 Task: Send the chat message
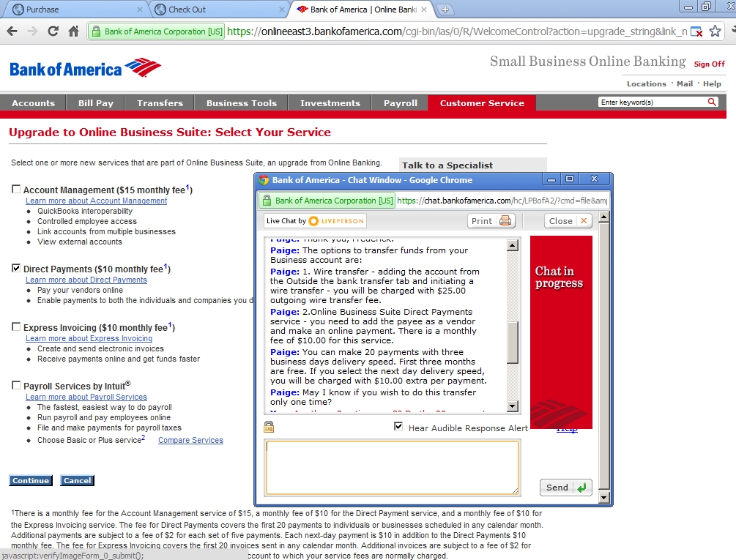565,488
